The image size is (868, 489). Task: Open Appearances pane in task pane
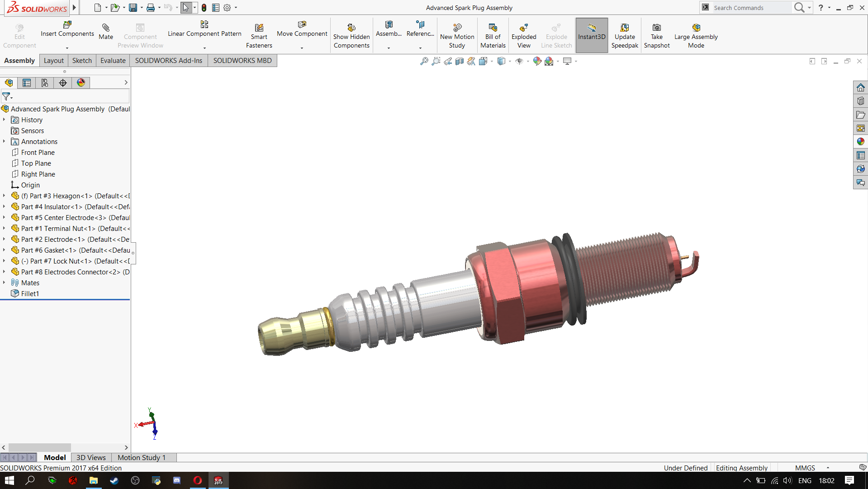pos(860,142)
